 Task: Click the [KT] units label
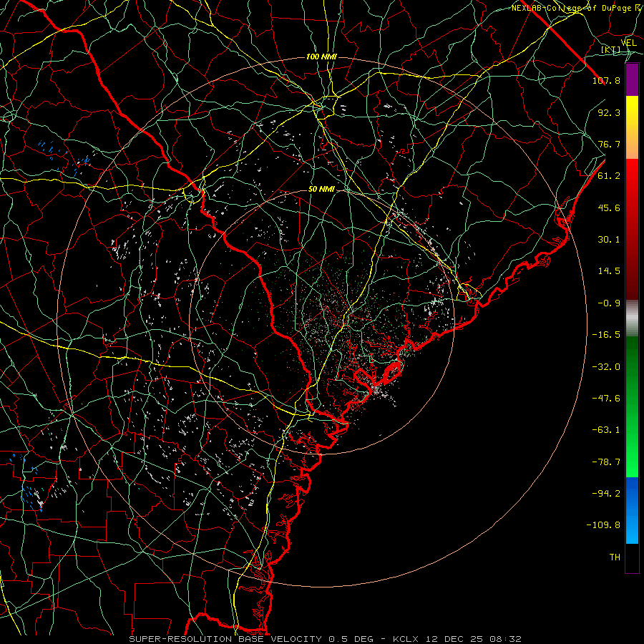pos(611,49)
